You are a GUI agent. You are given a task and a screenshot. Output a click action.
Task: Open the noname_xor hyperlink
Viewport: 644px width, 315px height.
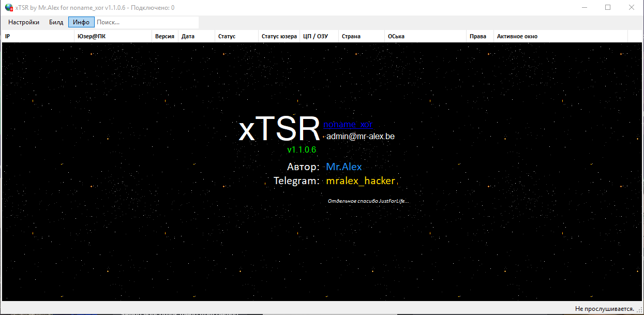click(x=348, y=125)
